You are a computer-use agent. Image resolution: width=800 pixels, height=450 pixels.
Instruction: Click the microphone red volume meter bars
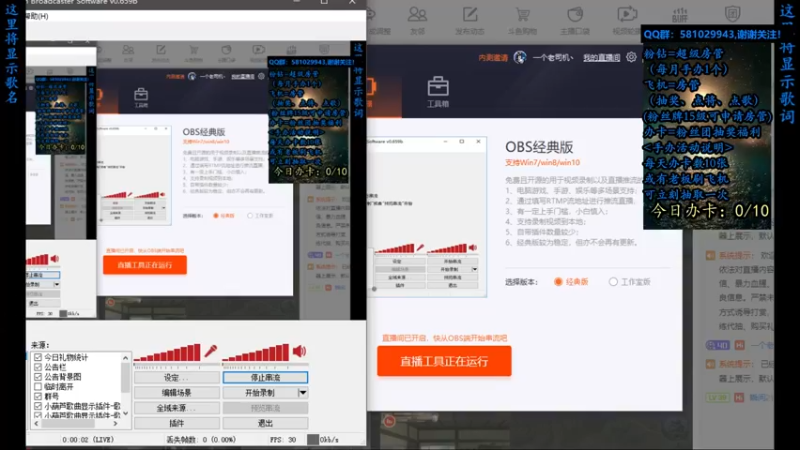(167, 353)
